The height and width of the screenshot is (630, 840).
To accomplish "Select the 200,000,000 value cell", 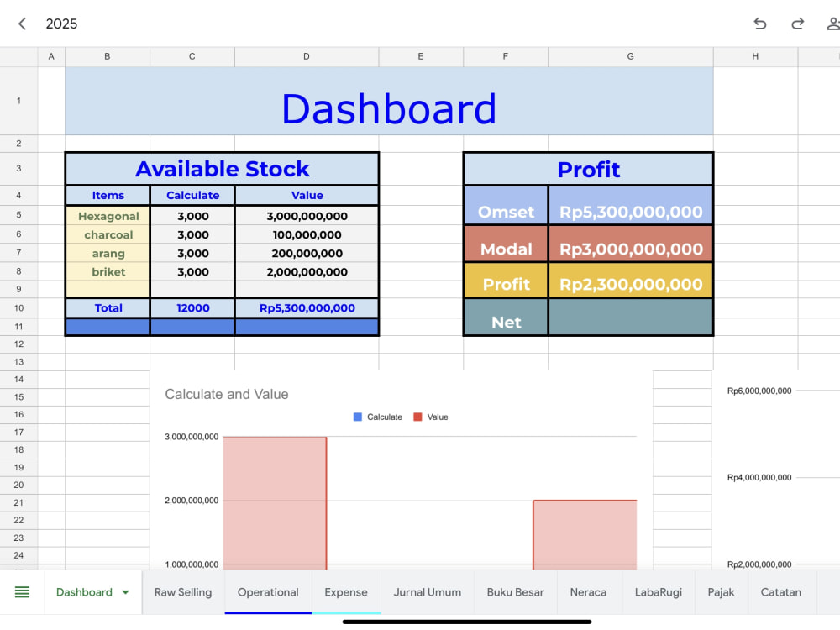I will point(307,254).
